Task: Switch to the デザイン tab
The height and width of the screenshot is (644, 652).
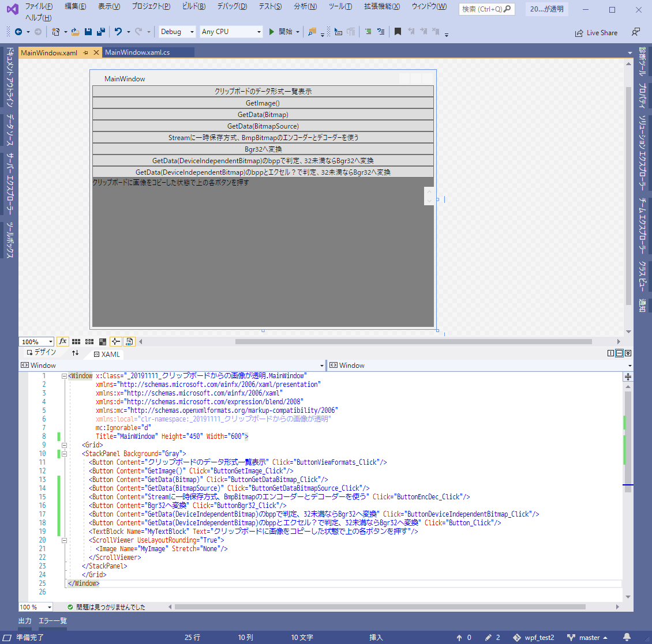Action: coord(41,352)
